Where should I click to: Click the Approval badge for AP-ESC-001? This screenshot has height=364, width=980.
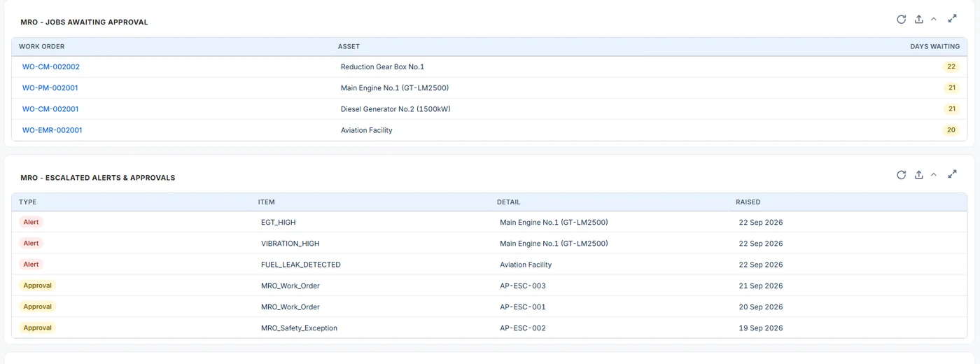pos(37,307)
